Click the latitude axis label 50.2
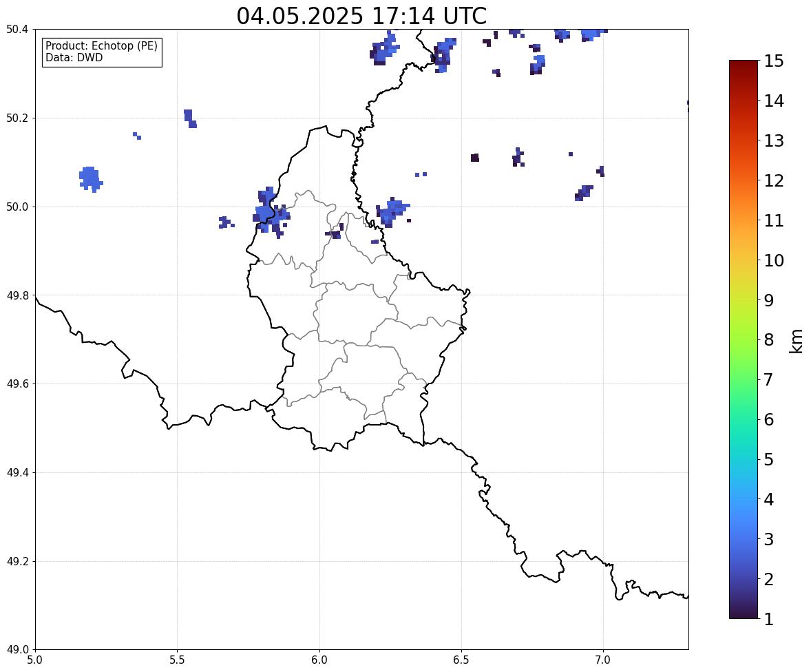Screen dimensions: 811x672 coord(17,118)
